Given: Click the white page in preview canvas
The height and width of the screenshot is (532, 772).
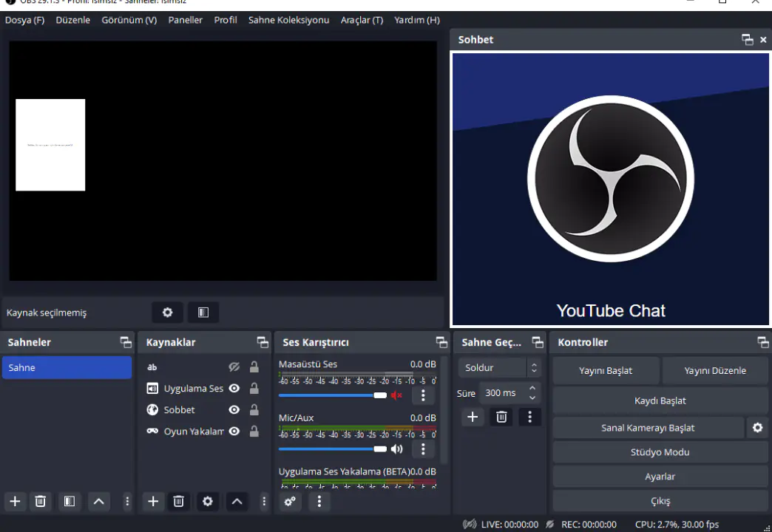Looking at the screenshot, I should [50, 145].
